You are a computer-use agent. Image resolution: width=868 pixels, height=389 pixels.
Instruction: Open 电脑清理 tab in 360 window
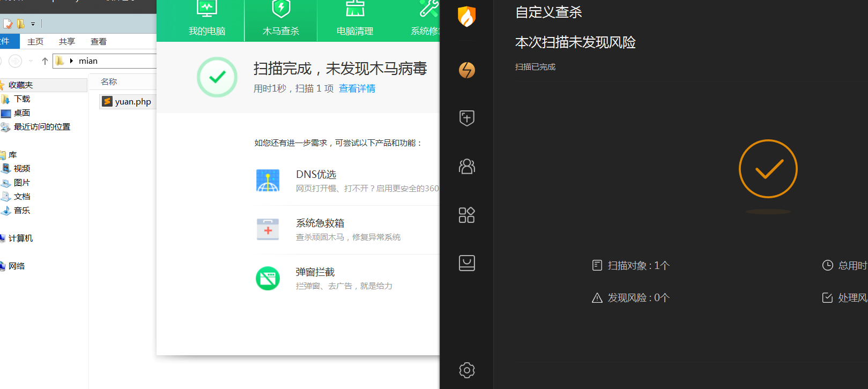pos(354,20)
